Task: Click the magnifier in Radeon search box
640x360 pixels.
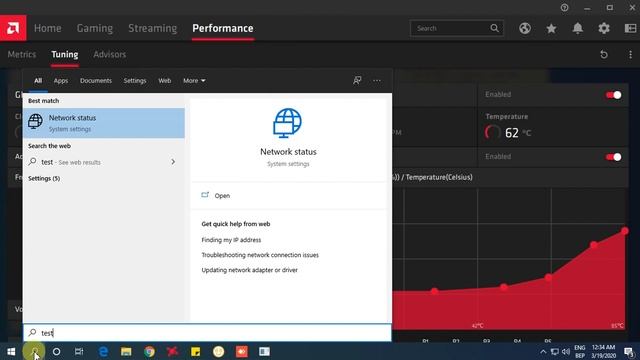Action: pos(494,28)
